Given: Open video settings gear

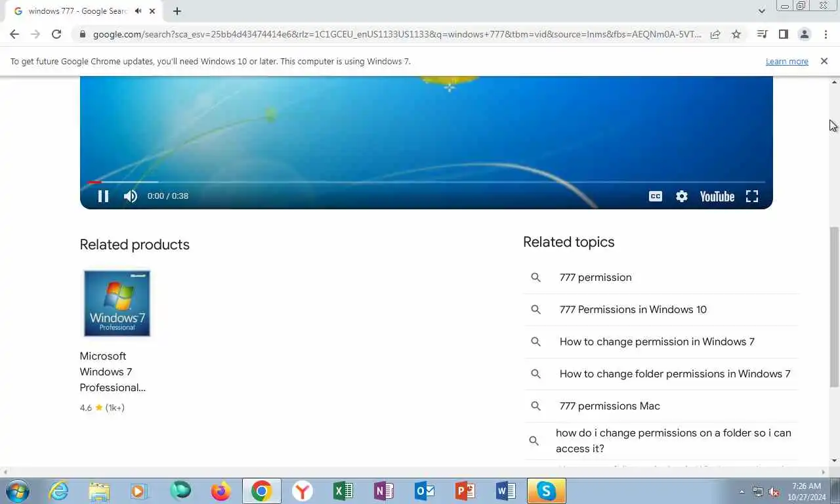Looking at the screenshot, I should (x=682, y=196).
